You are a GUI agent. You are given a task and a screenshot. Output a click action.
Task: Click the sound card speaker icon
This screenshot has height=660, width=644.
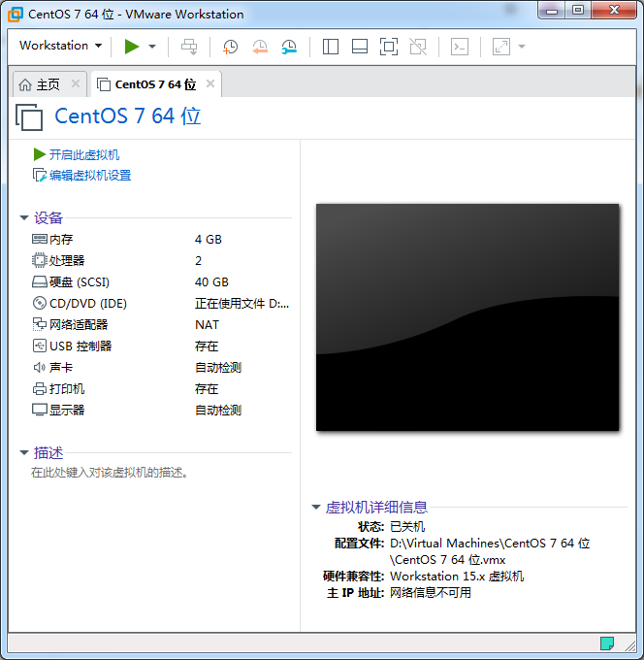(40, 368)
